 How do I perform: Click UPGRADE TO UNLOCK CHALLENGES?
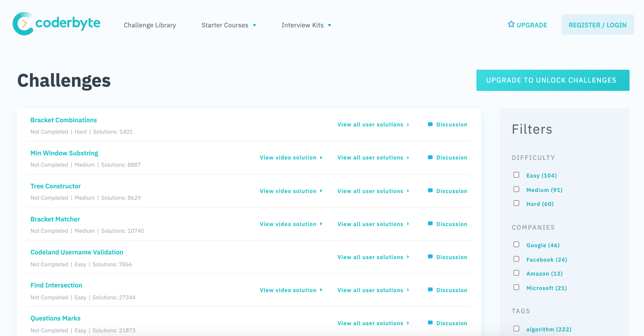pyautogui.click(x=552, y=80)
